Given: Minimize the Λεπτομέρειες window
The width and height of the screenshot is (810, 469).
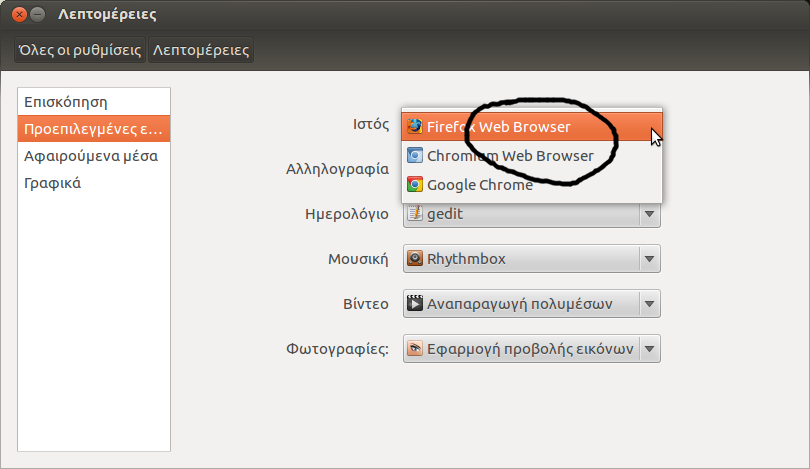Looking at the screenshot, I should point(37,14).
